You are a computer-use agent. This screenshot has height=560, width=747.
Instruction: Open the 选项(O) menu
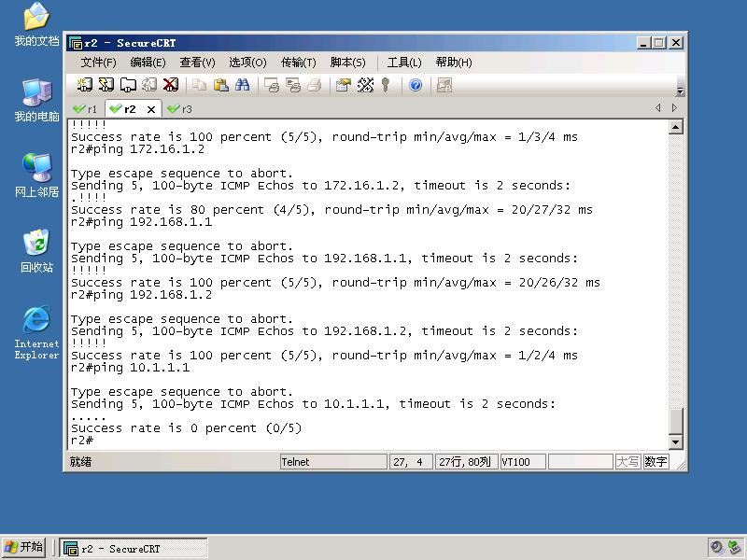pos(247,63)
